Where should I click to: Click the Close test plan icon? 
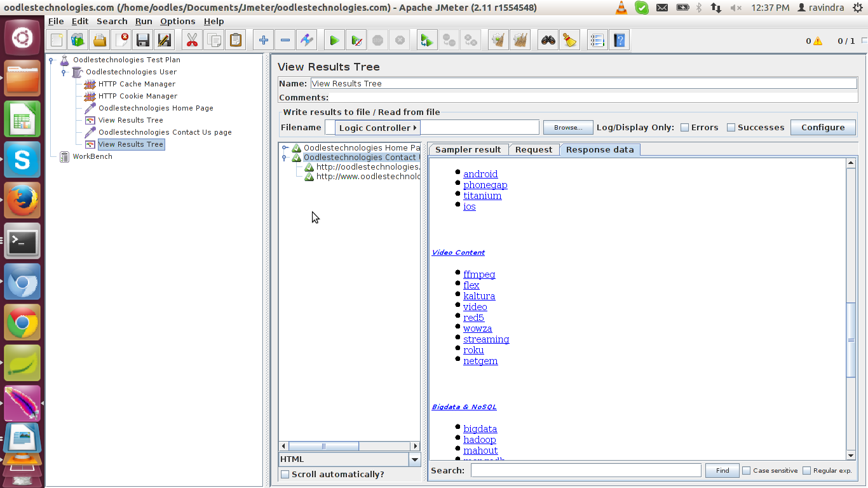[x=121, y=41]
